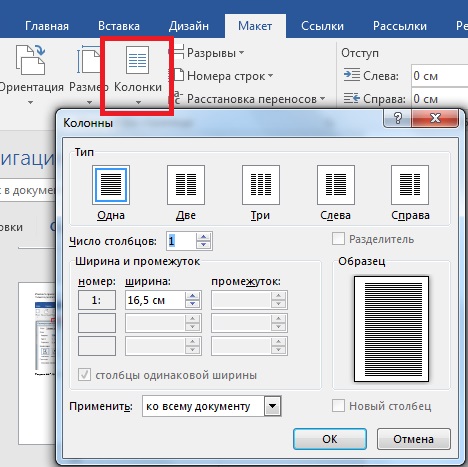This screenshot has height=467, width=468.
Task: Decrease column 1 width with down arrow
Action: click(193, 304)
